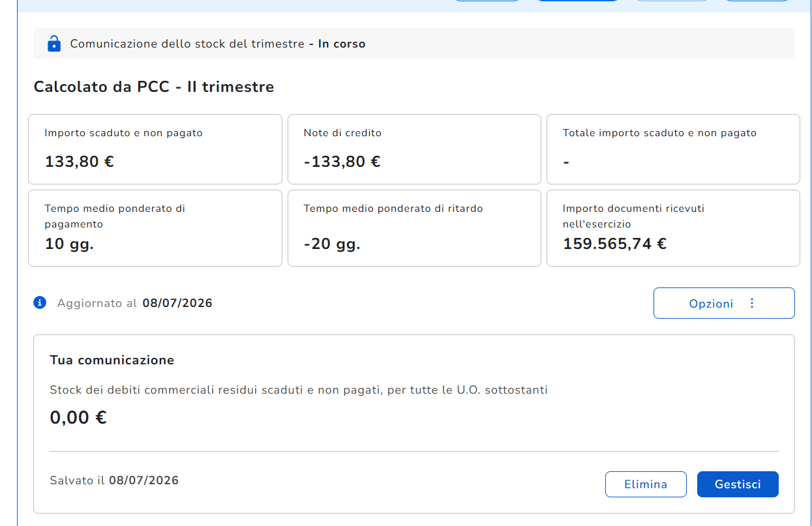Click the 159.565,74 € amount
Screen dimensions: 812x526
click(614, 244)
